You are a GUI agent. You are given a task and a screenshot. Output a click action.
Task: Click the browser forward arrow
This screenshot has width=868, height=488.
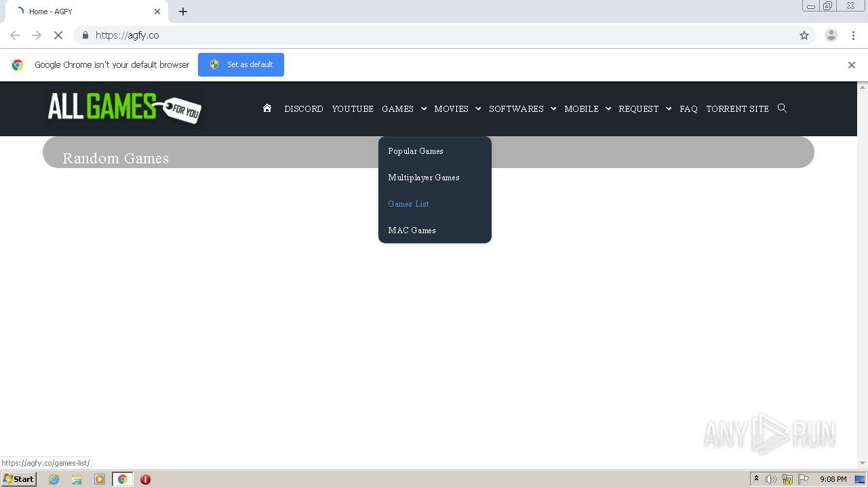[x=37, y=35]
